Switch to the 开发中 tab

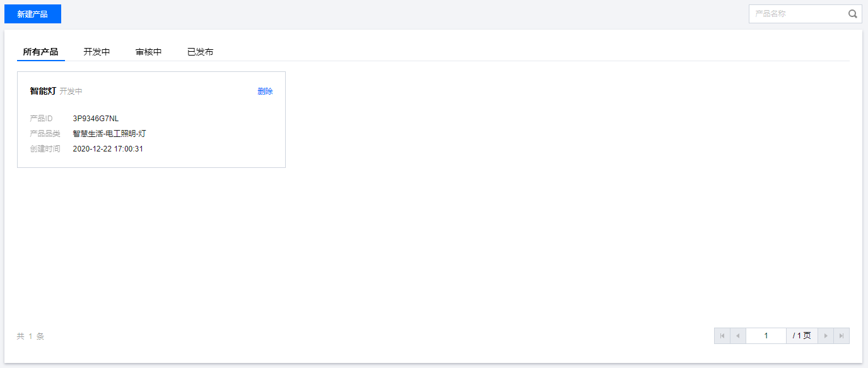[x=97, y=52]
